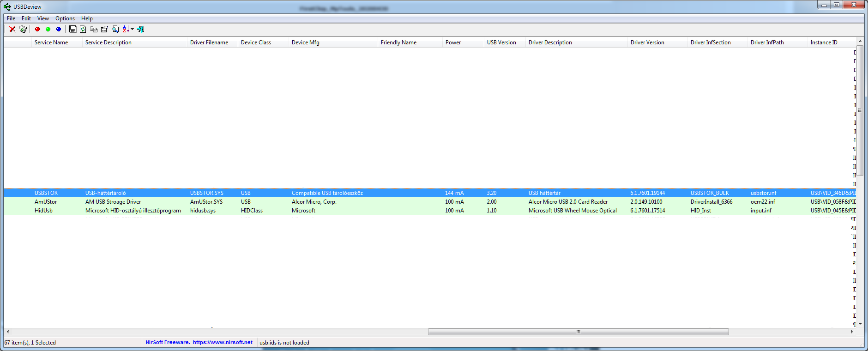The width and height of the screenshot is (868, 351).
Task: Sort by the Service Name column header
Action: pos(57,42)
